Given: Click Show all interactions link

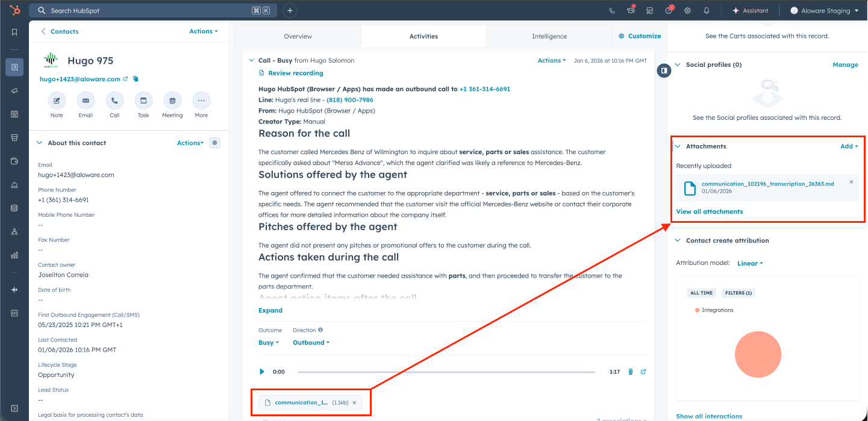Looking at the screenshot, I should click(x=709, y=416).
